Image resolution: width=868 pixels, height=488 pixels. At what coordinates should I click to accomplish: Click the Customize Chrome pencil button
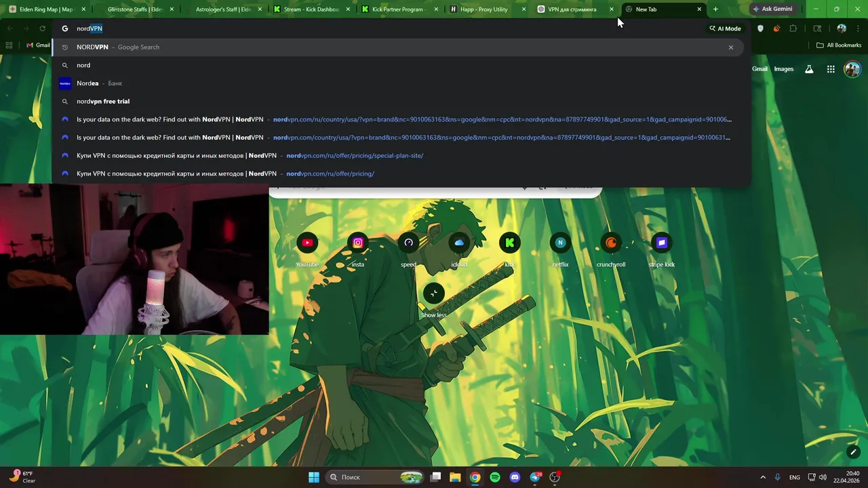[853, 452]
